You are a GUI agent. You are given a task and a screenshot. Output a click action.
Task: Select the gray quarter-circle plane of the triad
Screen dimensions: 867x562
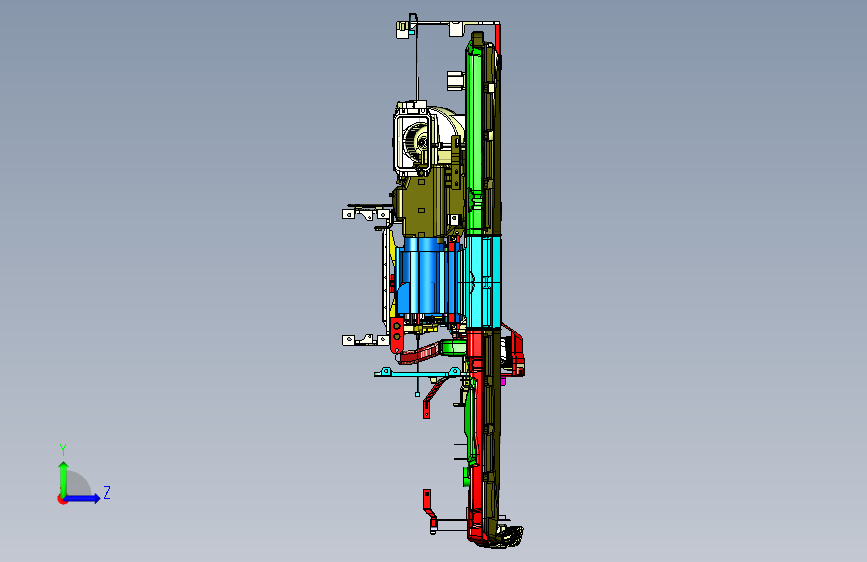[x=78, y=484]
